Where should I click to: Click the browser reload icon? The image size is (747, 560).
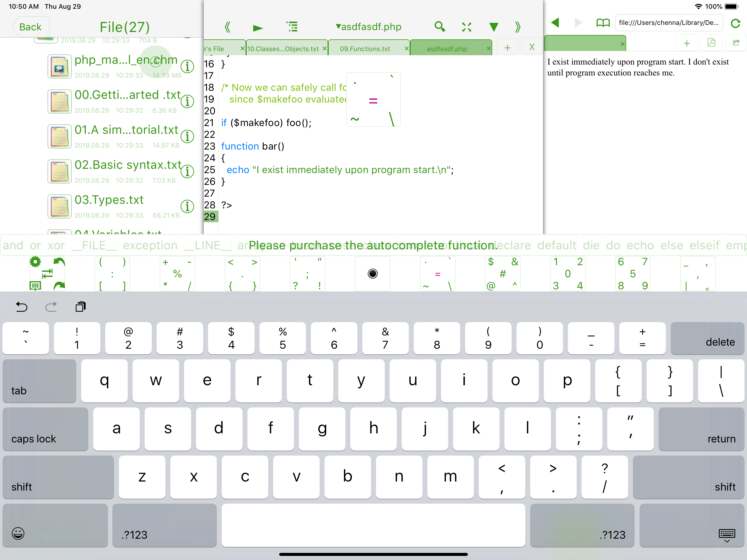point(735,23)
